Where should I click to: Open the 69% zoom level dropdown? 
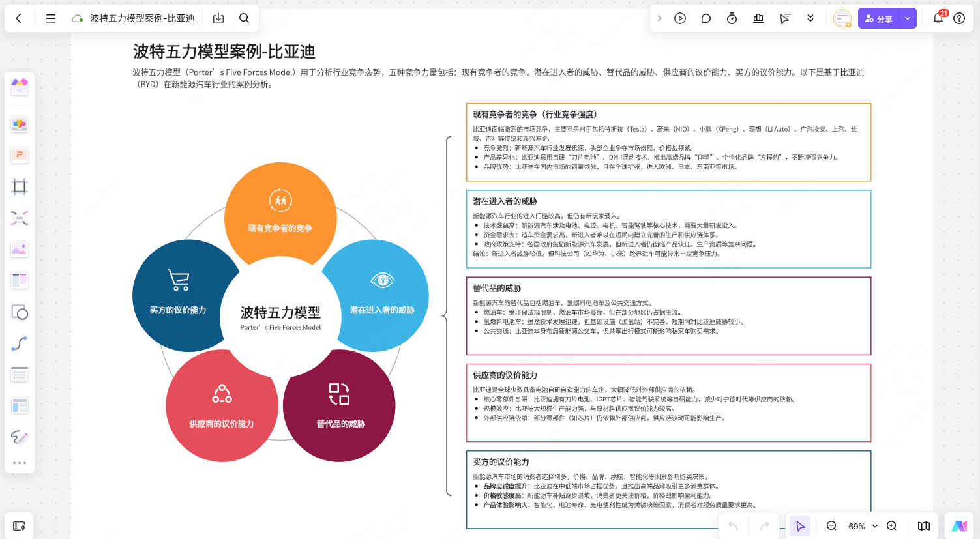click(863, 526)
